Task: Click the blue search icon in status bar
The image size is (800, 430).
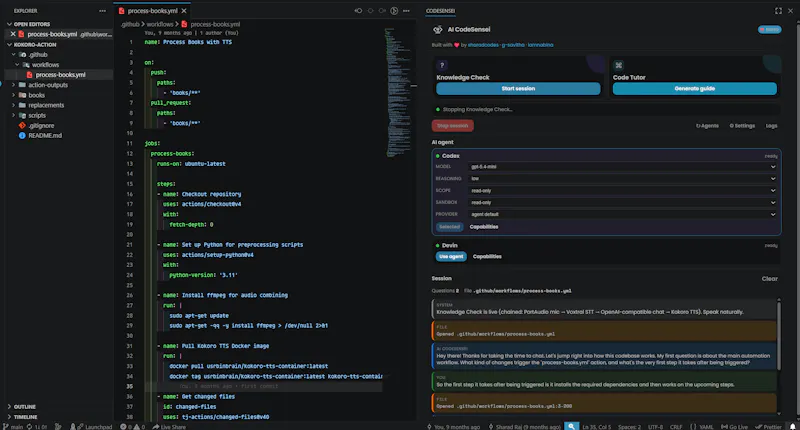Action: (571, 426)
